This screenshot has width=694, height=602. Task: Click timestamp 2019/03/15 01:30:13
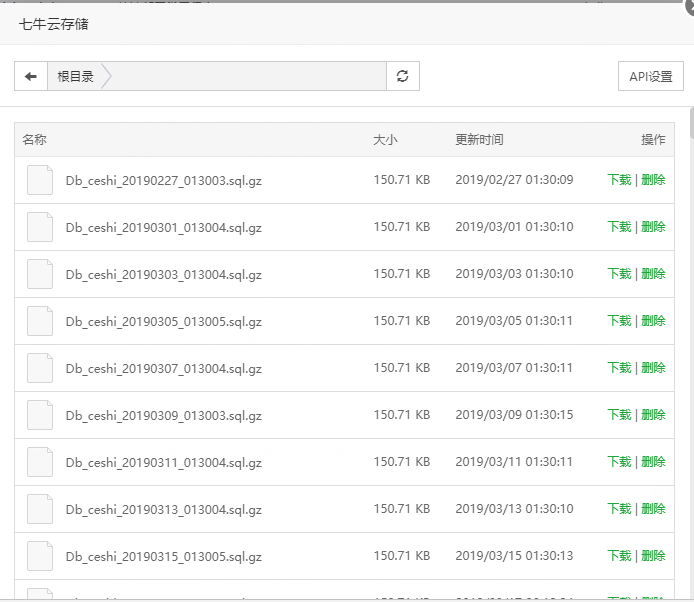tap(514, 556)
